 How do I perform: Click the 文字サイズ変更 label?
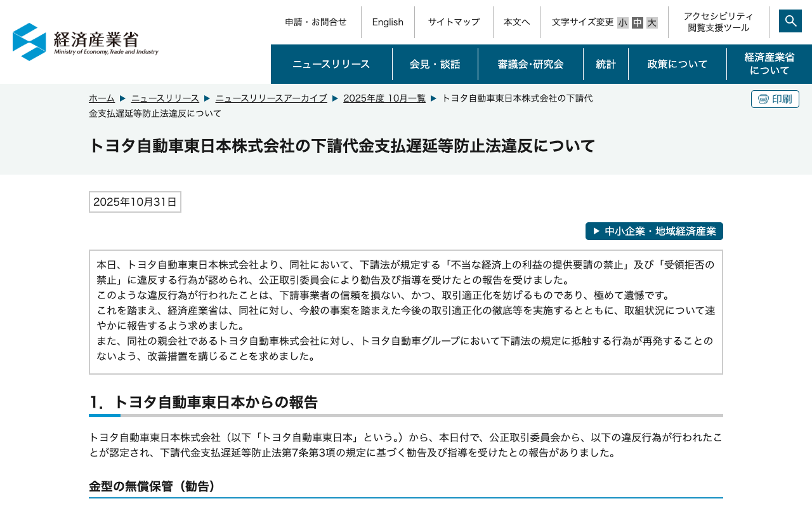point(583,22)
